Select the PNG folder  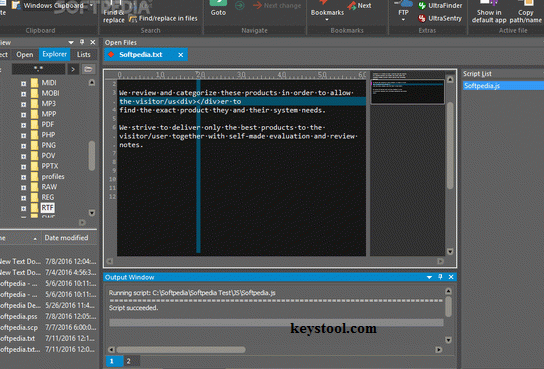pos(48,145)
